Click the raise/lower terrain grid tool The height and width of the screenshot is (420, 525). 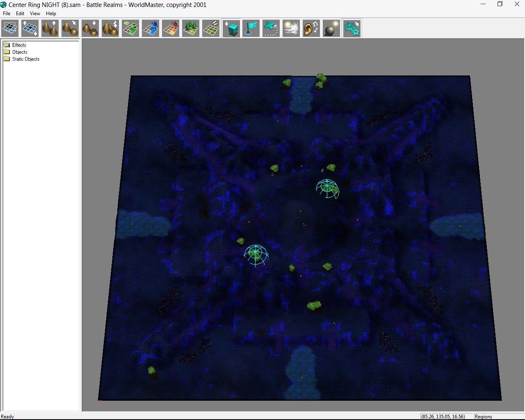click(30, 29)
